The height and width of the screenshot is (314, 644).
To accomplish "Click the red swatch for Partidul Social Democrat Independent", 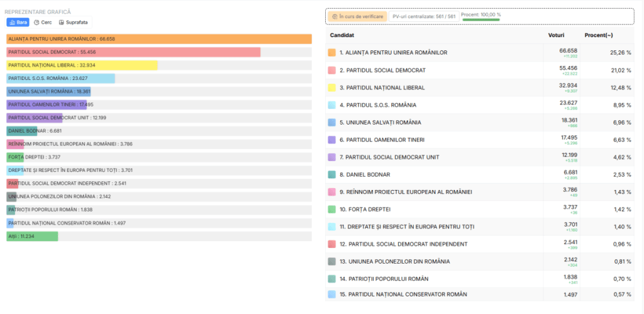I will [332, 244].
